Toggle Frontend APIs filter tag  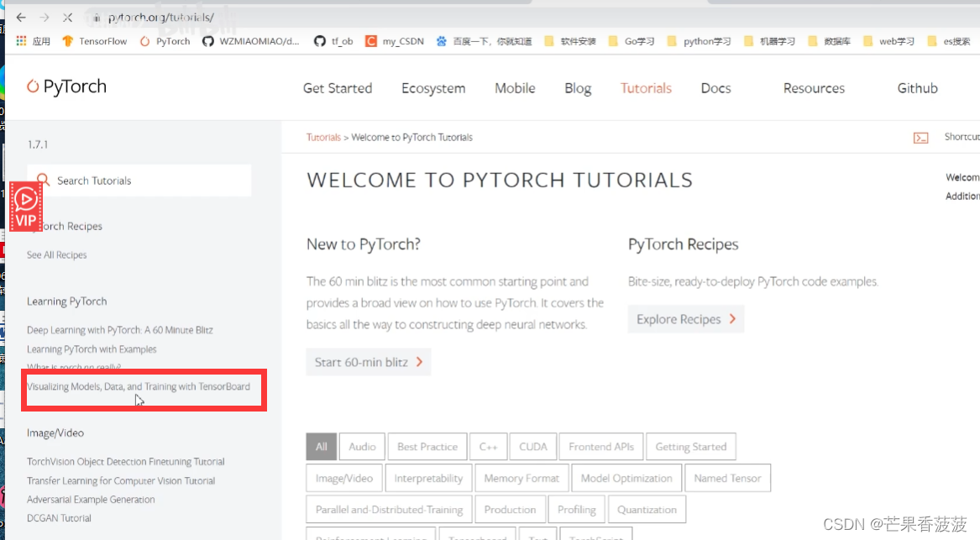click(601, 446)
